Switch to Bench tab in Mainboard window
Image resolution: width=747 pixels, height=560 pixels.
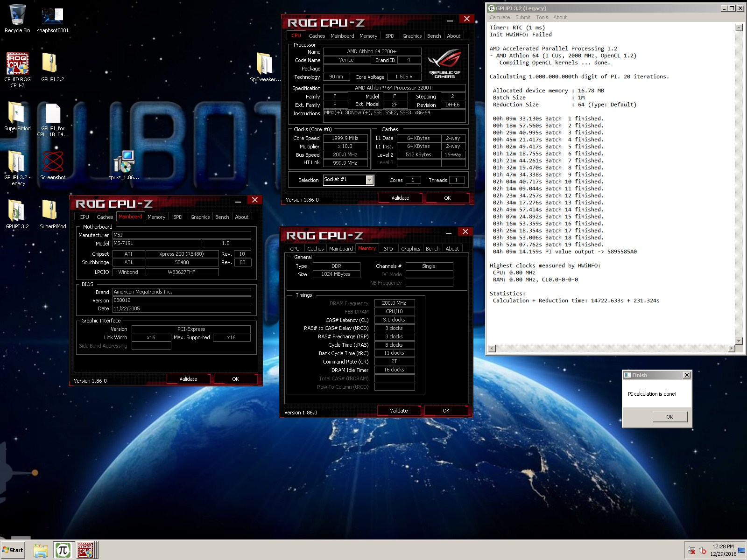pyautogui.click(x=222, y=217)
